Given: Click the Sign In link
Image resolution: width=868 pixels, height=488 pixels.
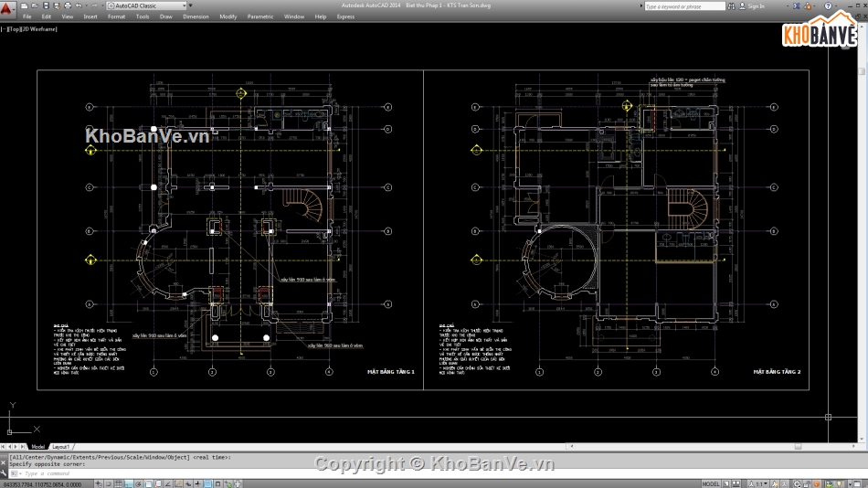Looking at the screenshot, I should pos(757,6).
